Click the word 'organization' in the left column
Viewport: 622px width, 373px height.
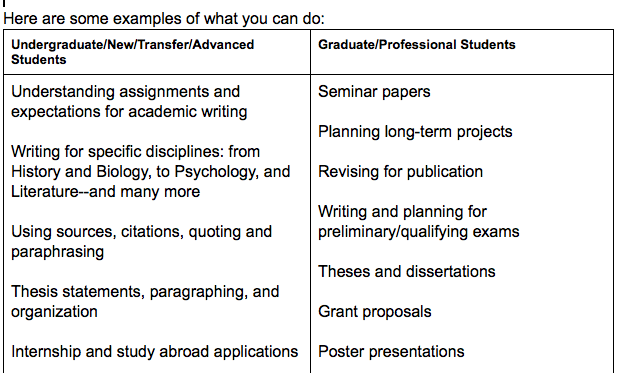coord(54,312)
